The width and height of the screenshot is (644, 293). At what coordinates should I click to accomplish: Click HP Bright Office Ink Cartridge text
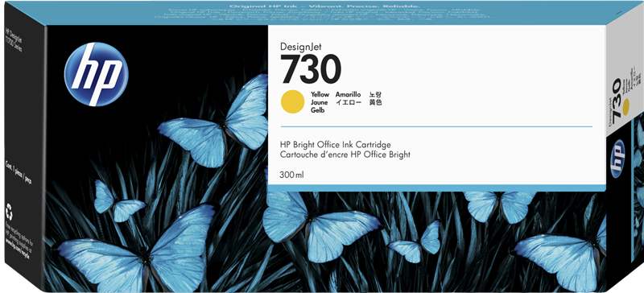point(335,145)
